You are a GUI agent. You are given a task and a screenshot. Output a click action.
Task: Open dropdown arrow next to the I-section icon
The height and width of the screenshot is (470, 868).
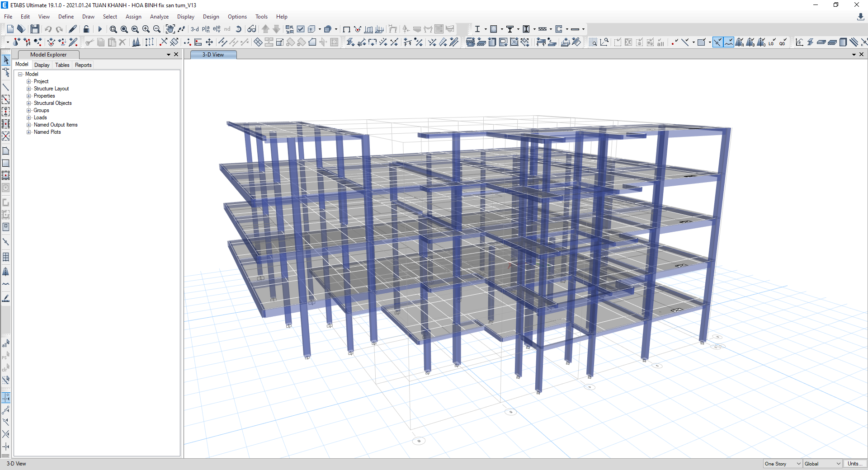click(486, 29)
